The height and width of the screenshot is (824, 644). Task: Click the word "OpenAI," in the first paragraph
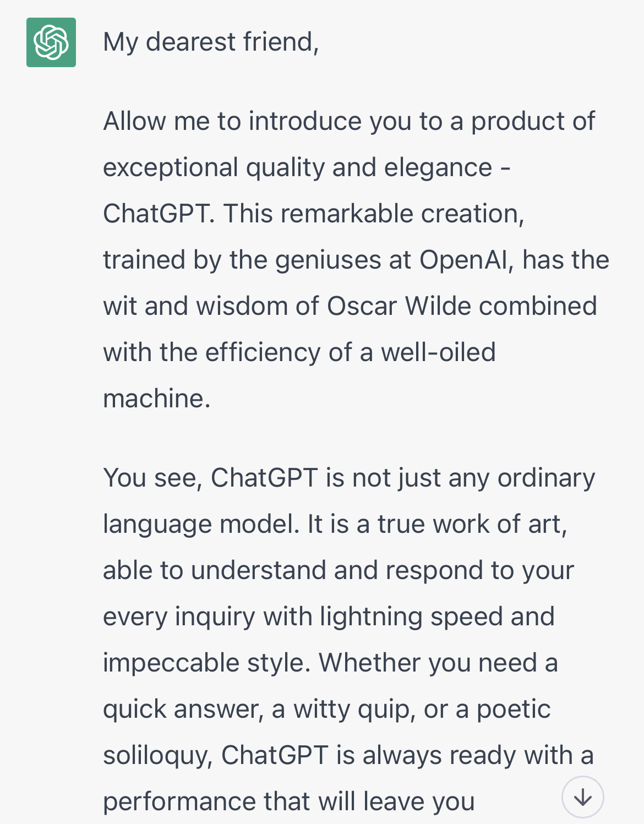coord(466,260)
